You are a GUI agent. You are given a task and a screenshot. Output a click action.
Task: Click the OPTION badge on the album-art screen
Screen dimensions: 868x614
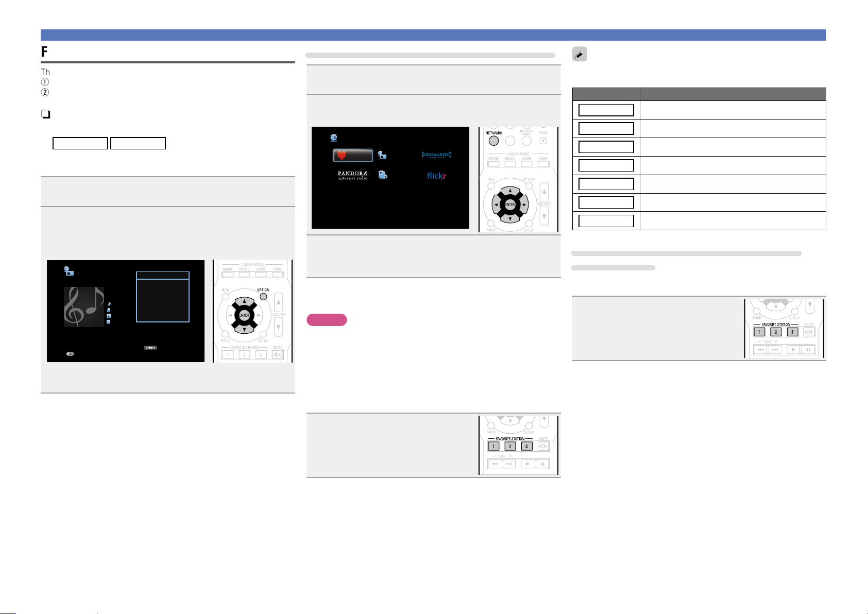(150, 348)
